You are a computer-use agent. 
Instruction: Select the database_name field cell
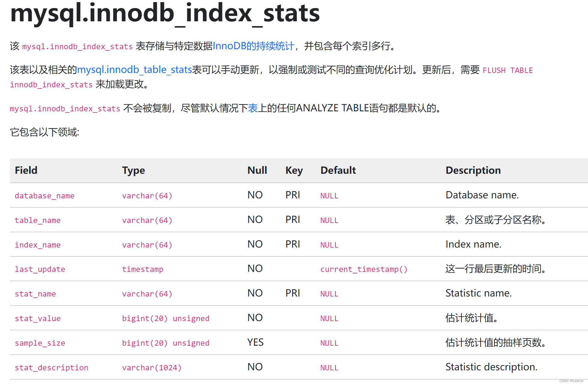[x=44, y=196]
